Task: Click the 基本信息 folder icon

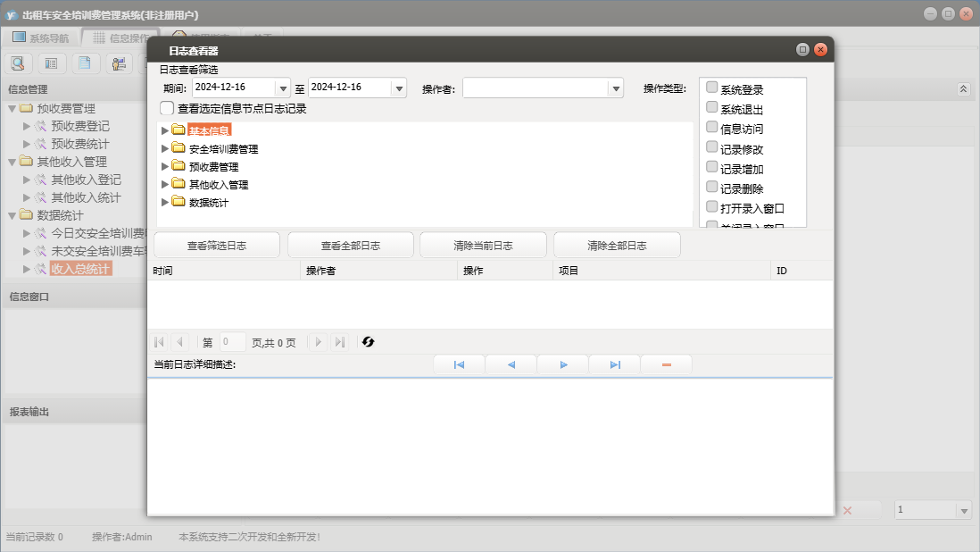Action: click(x=179, y=130)
